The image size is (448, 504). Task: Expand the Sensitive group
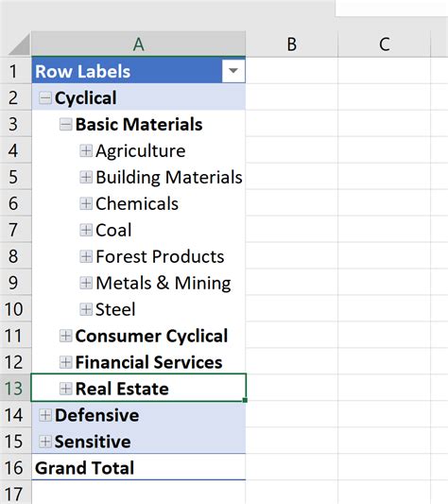(x=45, y=442)
